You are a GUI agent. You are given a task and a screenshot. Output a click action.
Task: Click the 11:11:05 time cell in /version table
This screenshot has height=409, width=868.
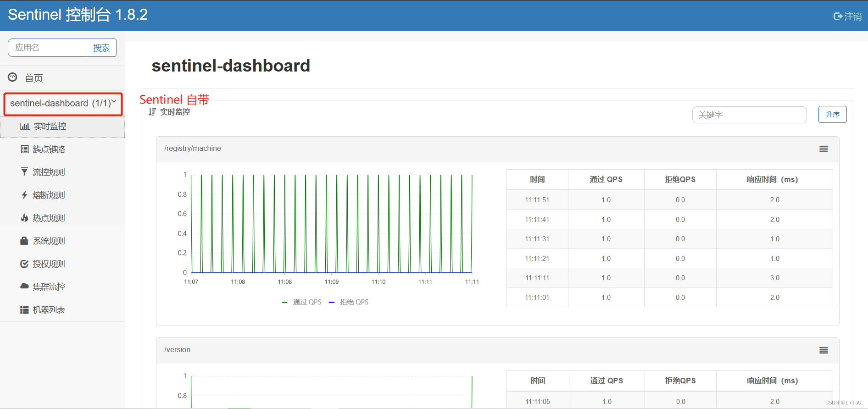pos(538,402)
